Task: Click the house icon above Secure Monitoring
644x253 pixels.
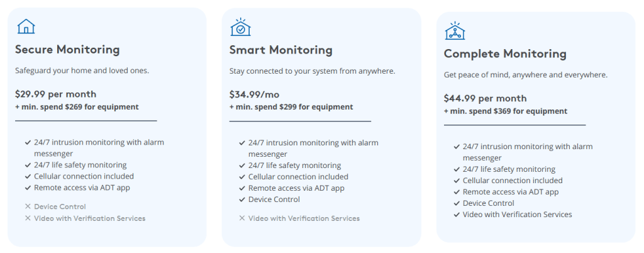Action: point(26,26)
